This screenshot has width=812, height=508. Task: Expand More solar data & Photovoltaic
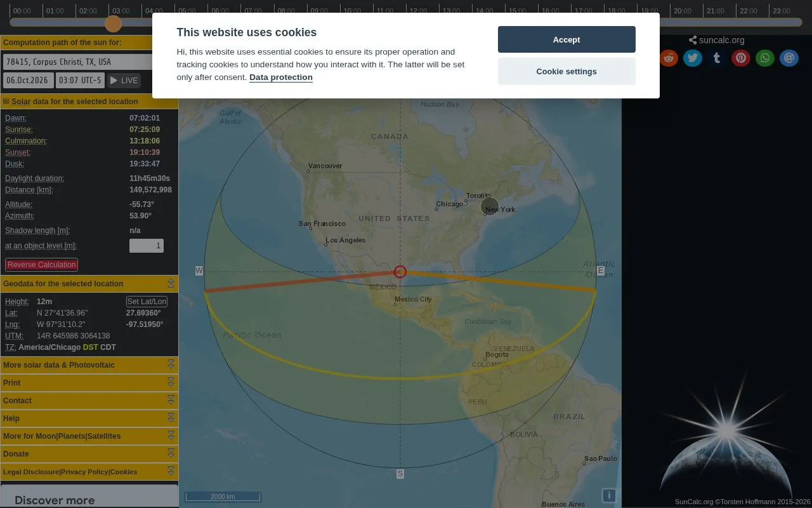(x=89, y=365)
